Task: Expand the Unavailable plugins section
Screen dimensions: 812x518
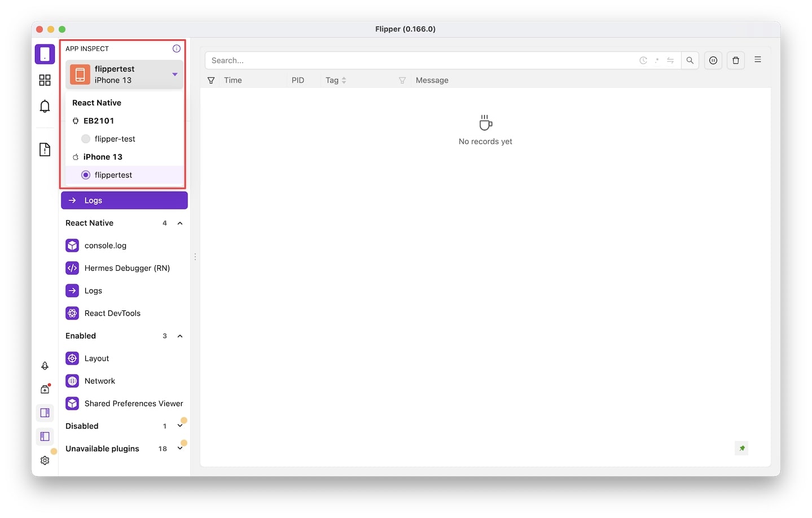Action: coord(180,449)
